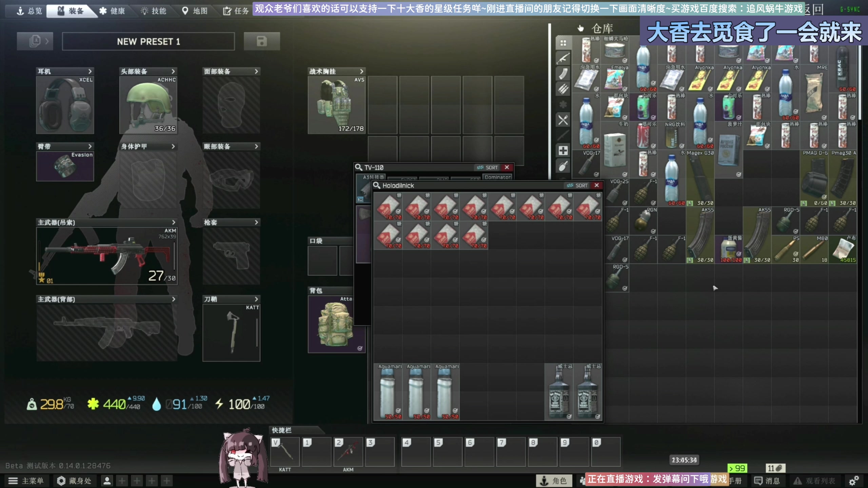Switch to the 技能 skills tab

(154, 11)
